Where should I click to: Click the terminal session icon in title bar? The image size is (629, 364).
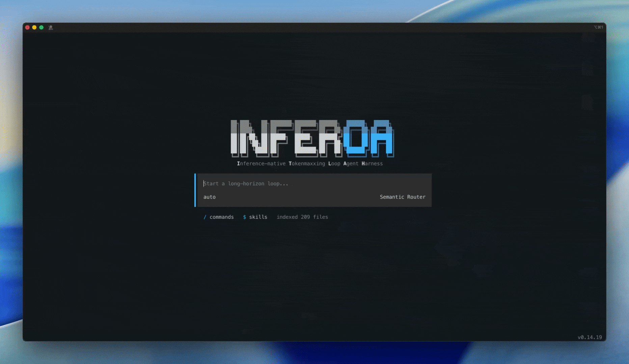(51, 28)
